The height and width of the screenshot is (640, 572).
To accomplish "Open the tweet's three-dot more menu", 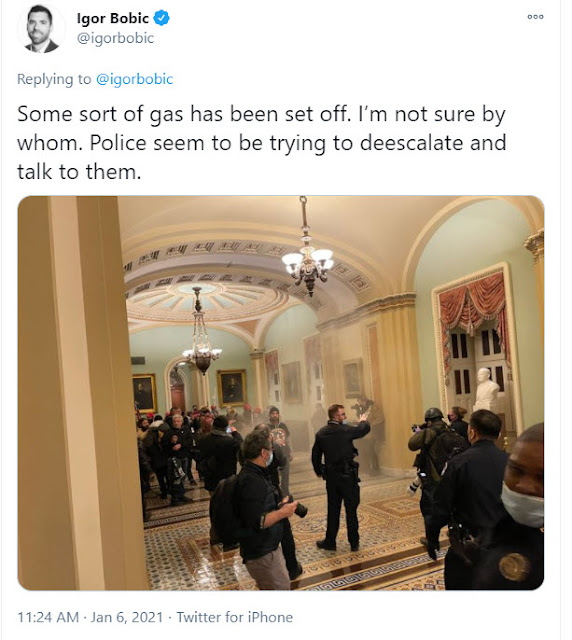I will coord(535,17).
